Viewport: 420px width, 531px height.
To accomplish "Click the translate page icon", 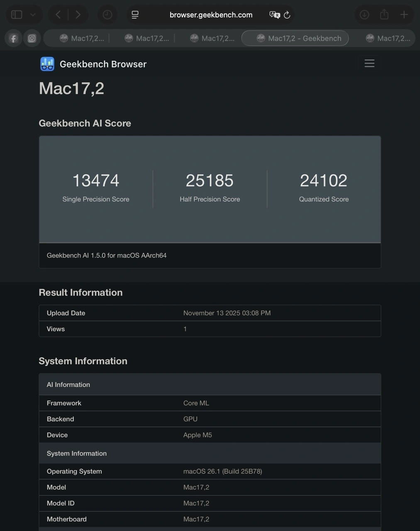I will point(274,15).
